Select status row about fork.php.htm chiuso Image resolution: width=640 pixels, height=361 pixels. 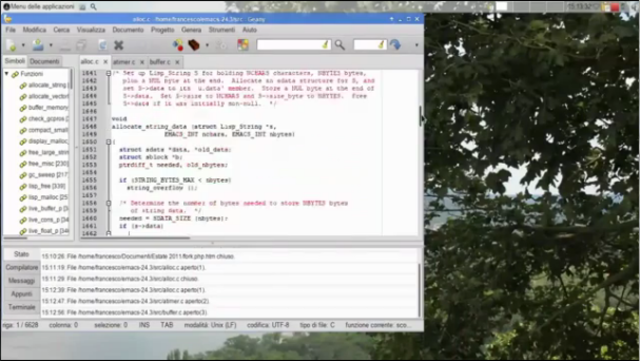pyautogui.click(x=229, y=256)
